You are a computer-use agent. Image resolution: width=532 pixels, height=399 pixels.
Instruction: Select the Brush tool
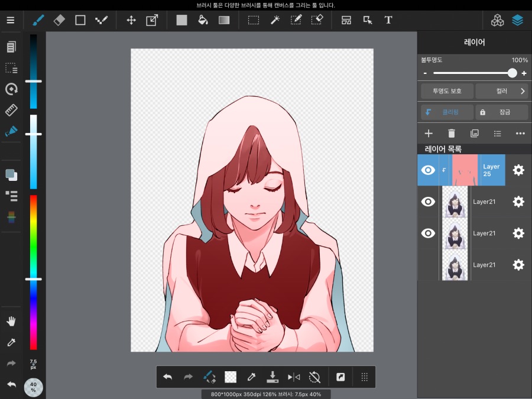pyautogui.click(x=38, y=20)
